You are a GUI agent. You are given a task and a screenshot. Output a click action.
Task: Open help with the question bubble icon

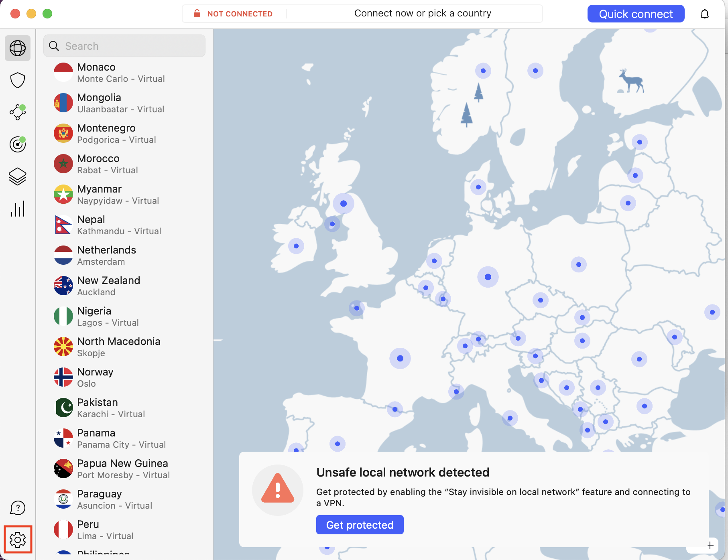17,507
